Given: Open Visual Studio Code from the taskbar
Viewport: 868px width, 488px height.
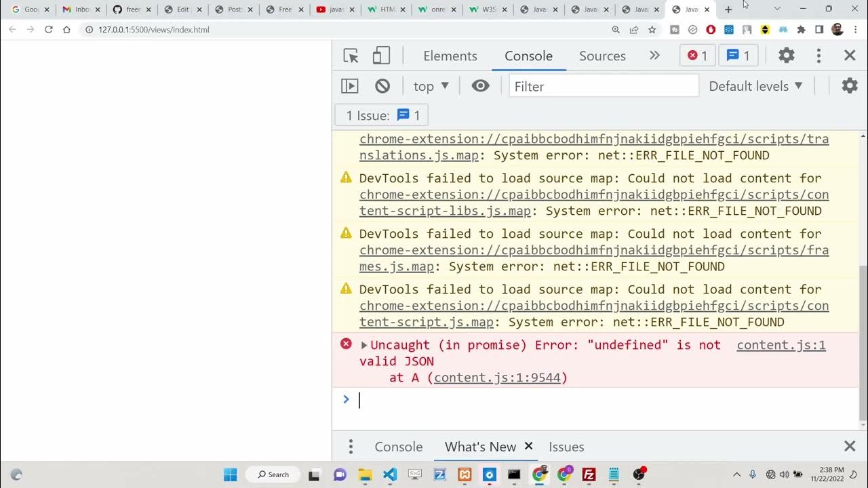Looking at the screenshot, I should click(390, 474).
